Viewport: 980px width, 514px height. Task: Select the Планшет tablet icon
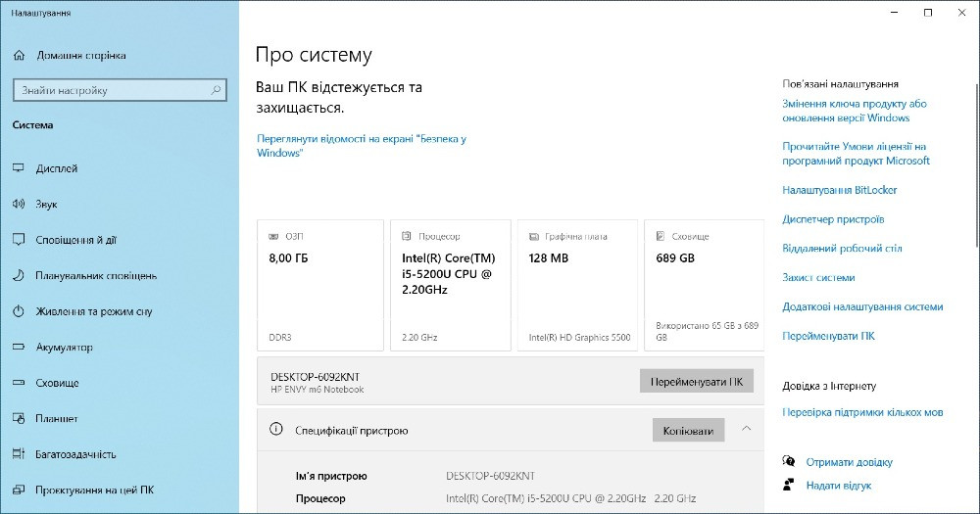(19, 418)
